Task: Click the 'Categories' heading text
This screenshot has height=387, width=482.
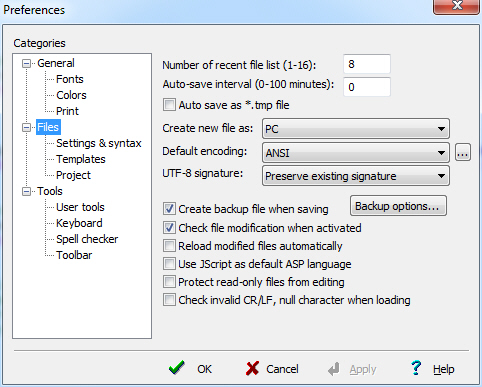Action: point(39,43)
